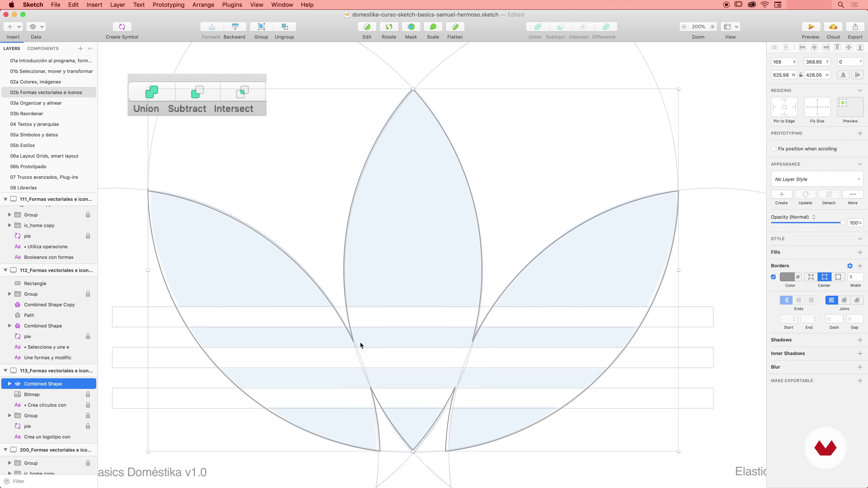Click Detach layer style button
This screenshot has width=868, height=488.
click(x=829, y=194)
